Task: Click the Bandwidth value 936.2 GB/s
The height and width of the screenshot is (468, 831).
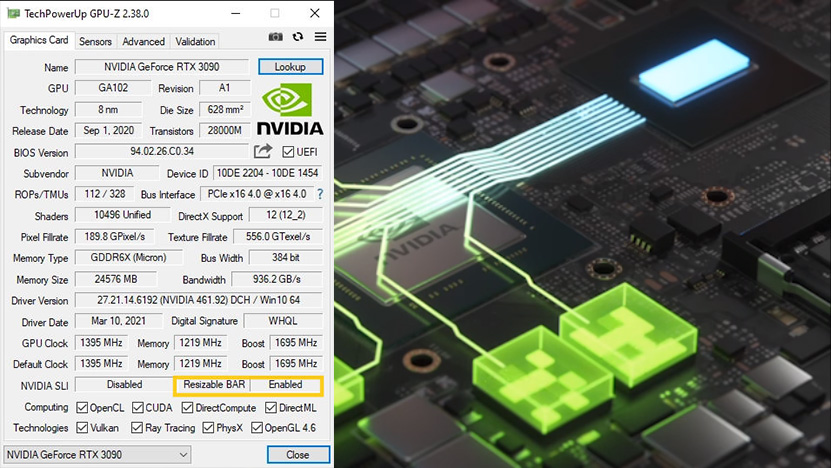Action: point(277,279)
